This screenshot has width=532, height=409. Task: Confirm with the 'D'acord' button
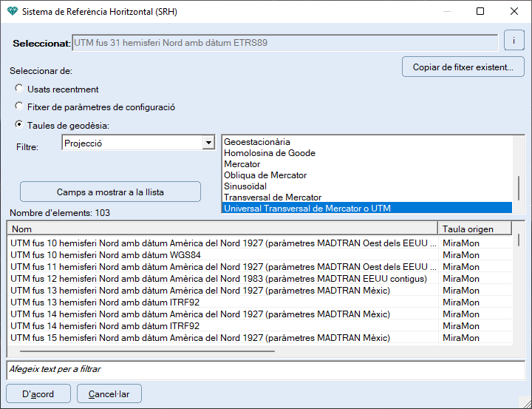(x=38, y=393)
